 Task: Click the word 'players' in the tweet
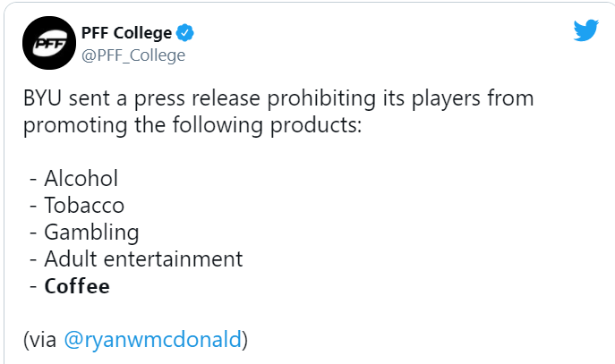pyautogui.click(x=446, y=98)
